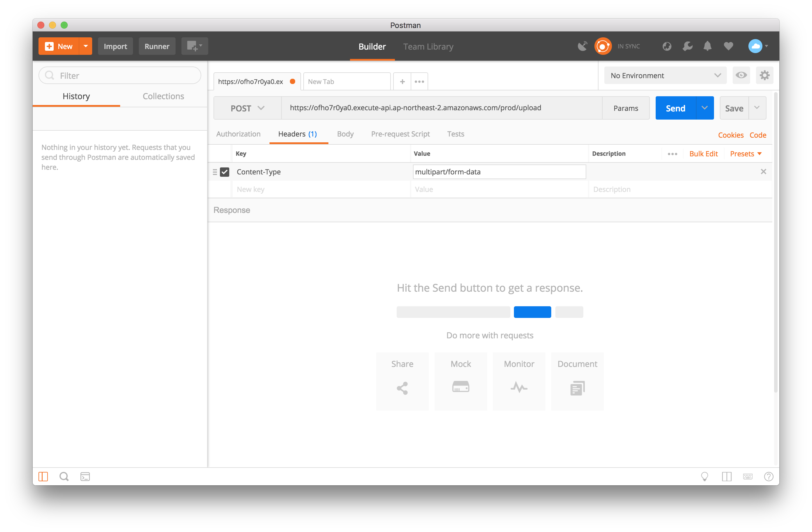
Task: Open the wrench settings icon
Action: 687,46
